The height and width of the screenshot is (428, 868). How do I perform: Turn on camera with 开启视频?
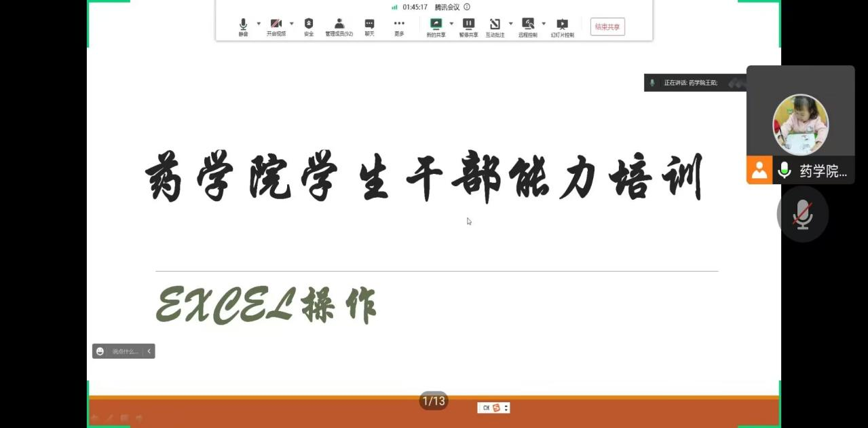coord(276,24)
